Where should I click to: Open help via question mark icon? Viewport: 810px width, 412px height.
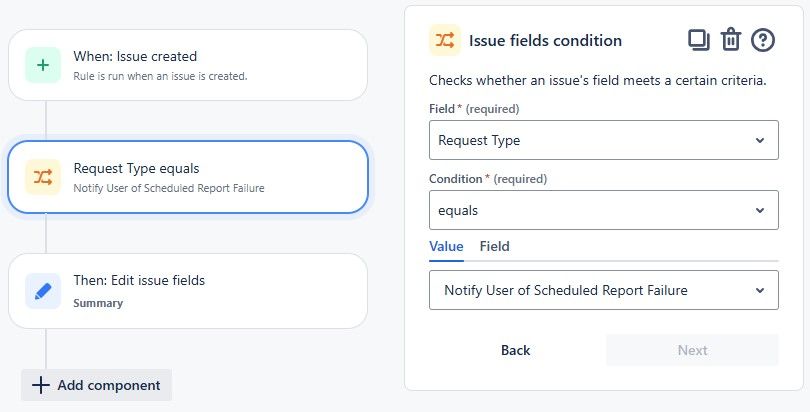coord(763,40)
